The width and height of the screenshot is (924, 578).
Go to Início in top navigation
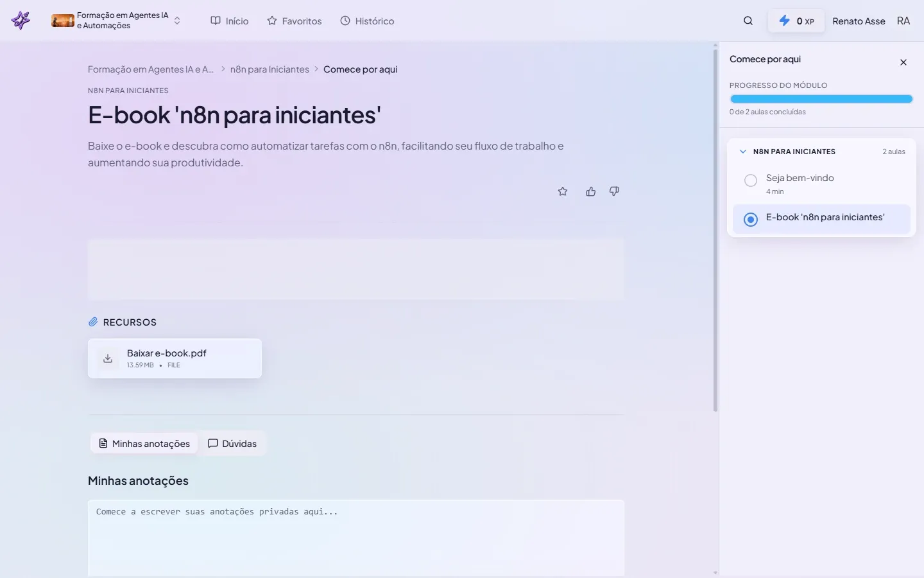point(230,21)
